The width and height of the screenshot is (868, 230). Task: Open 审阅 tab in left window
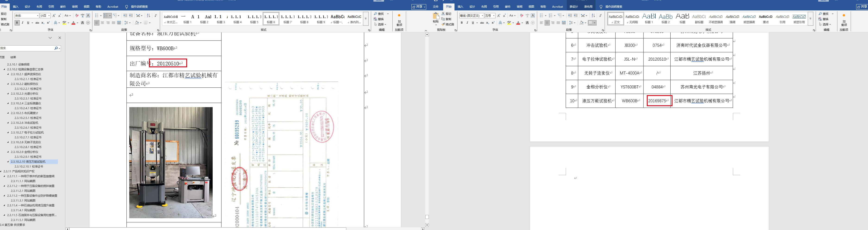click(75, 7)
